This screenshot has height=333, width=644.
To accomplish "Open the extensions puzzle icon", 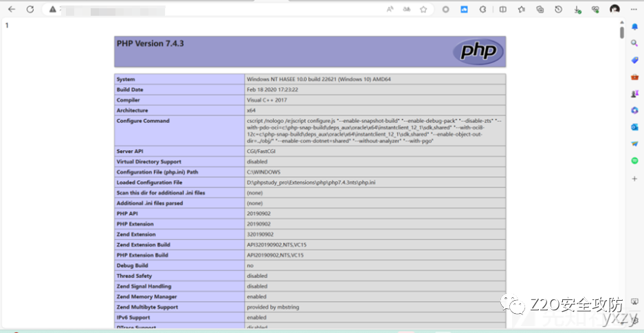I will point(483,10).
